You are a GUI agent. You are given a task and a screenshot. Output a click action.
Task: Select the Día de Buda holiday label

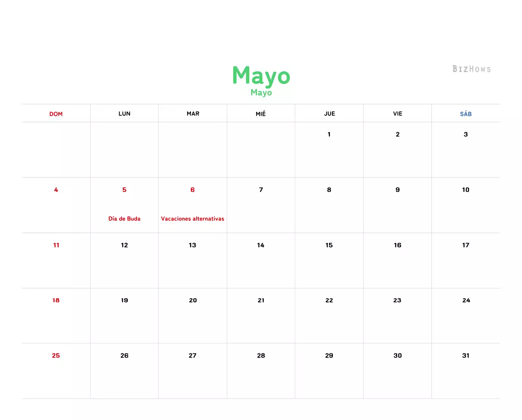124,218
